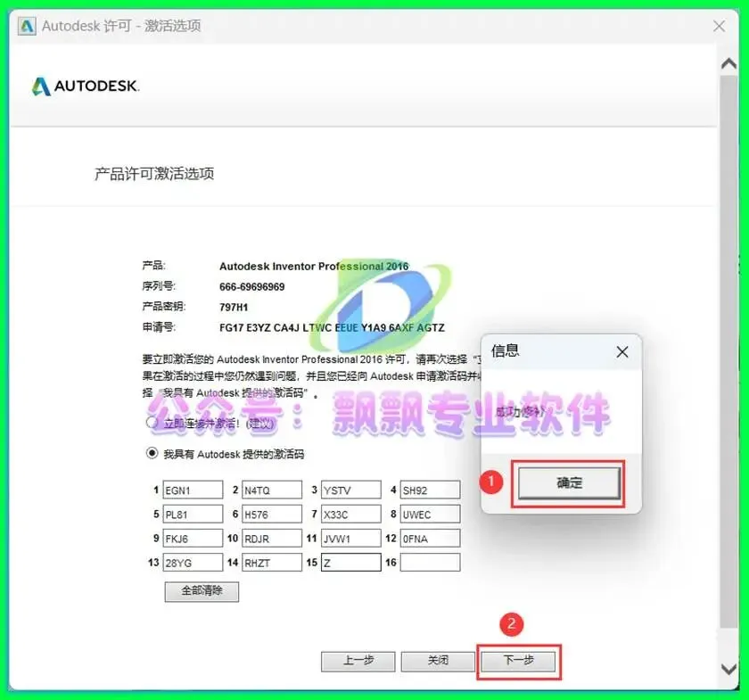Click scrollbar up arrow
This screenshot has width=749, height=700.
(x=728, y=63)
